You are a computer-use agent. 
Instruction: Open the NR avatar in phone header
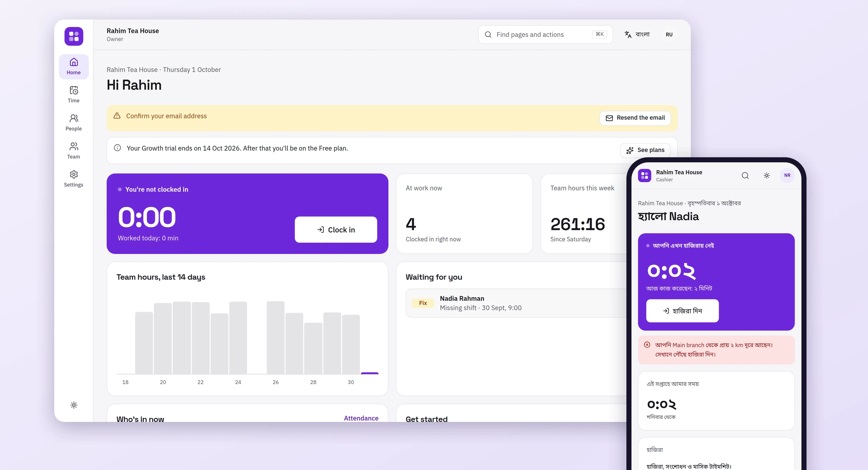[787, 175]
